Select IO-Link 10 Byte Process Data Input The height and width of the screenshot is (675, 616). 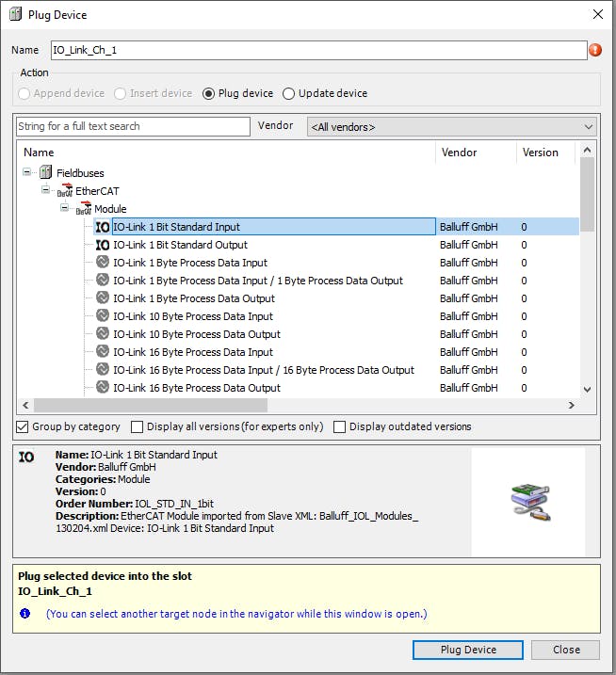click(x=336, y=316)
